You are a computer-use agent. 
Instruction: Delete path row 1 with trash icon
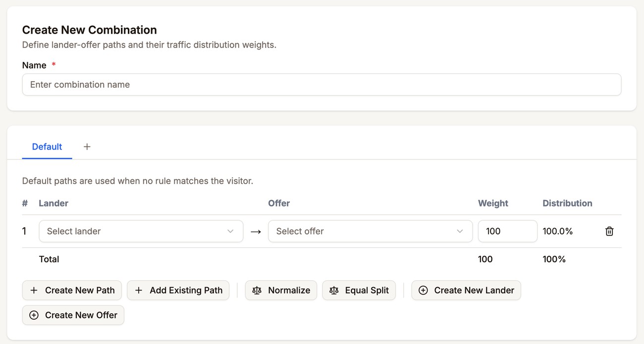[609, 231]
